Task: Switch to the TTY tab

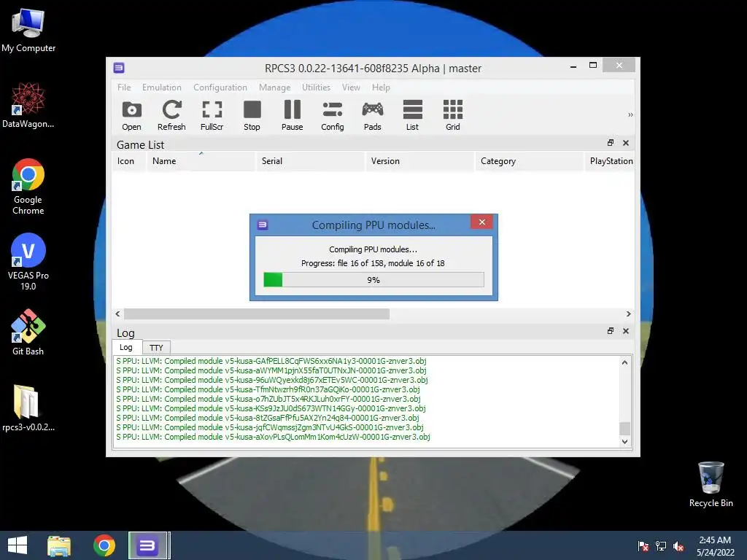Action: coord(156,348)
